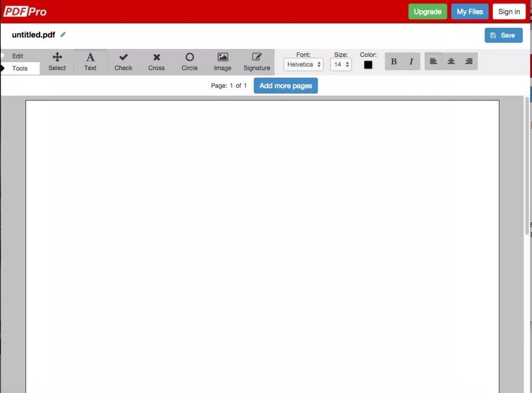Edit the filename with the pencil icon
The image size is (532, 393).
point(63,34)
